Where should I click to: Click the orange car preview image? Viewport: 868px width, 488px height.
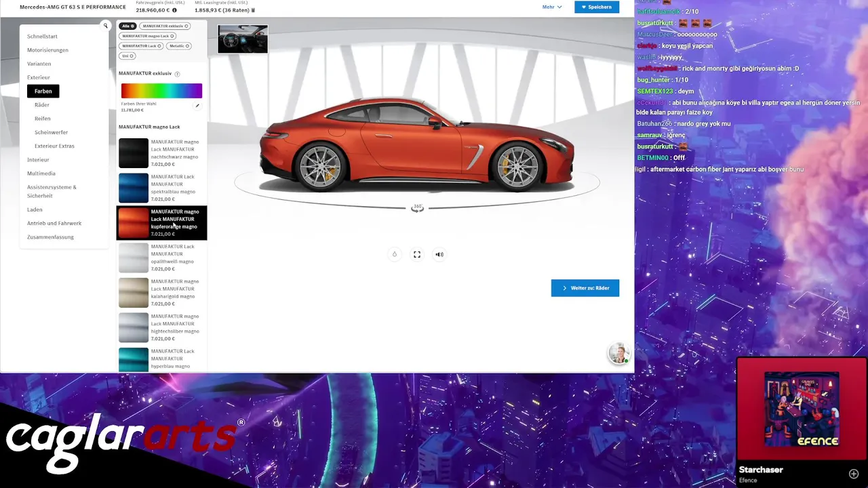tap(417, 144)
